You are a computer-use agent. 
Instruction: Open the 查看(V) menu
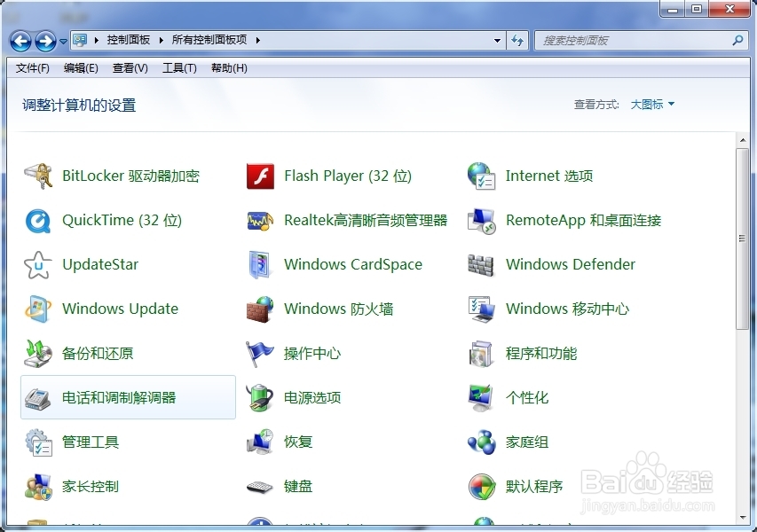coord(130,68)
